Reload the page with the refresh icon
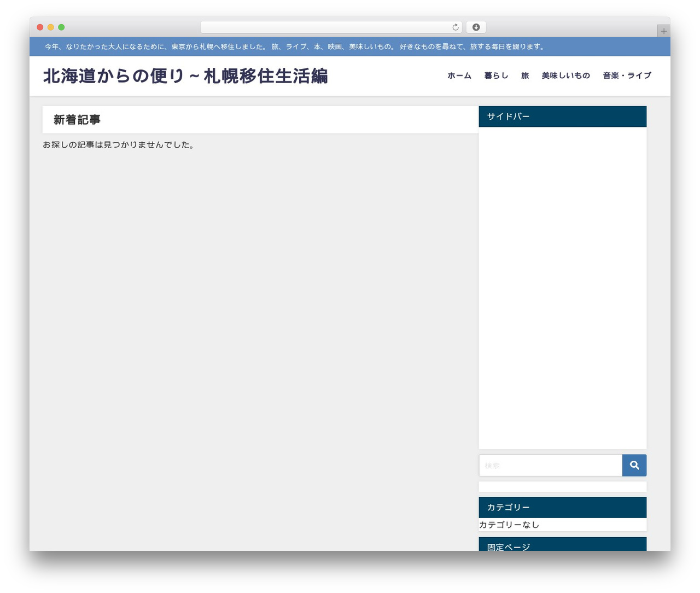This screenshot has height=593, width=700. 456,27
